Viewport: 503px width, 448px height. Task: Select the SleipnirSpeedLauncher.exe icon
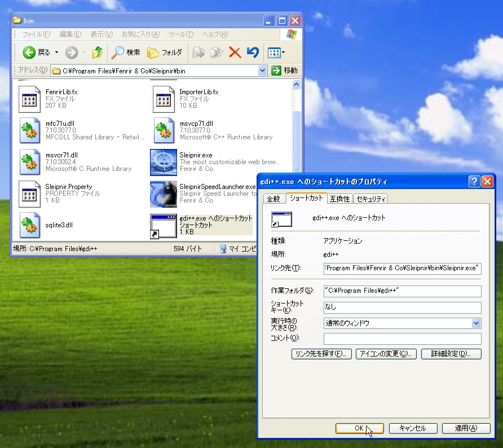pos(164,194)
